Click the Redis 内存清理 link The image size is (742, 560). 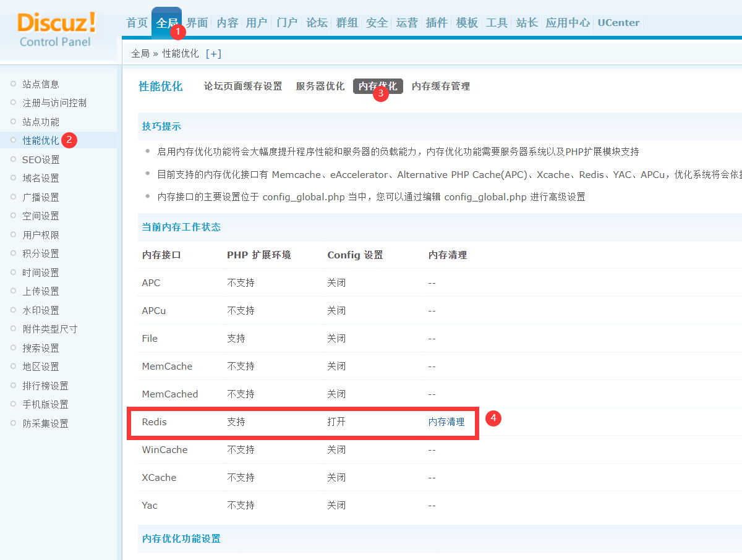click(x=446, y=422)
